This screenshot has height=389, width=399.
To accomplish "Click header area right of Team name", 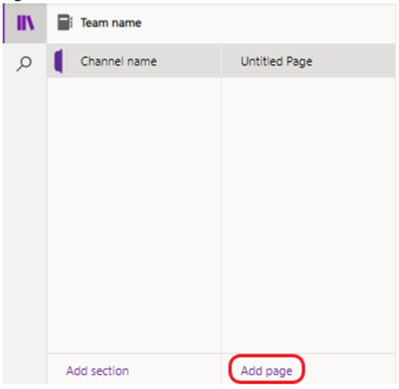I will (x=268, y=23).
